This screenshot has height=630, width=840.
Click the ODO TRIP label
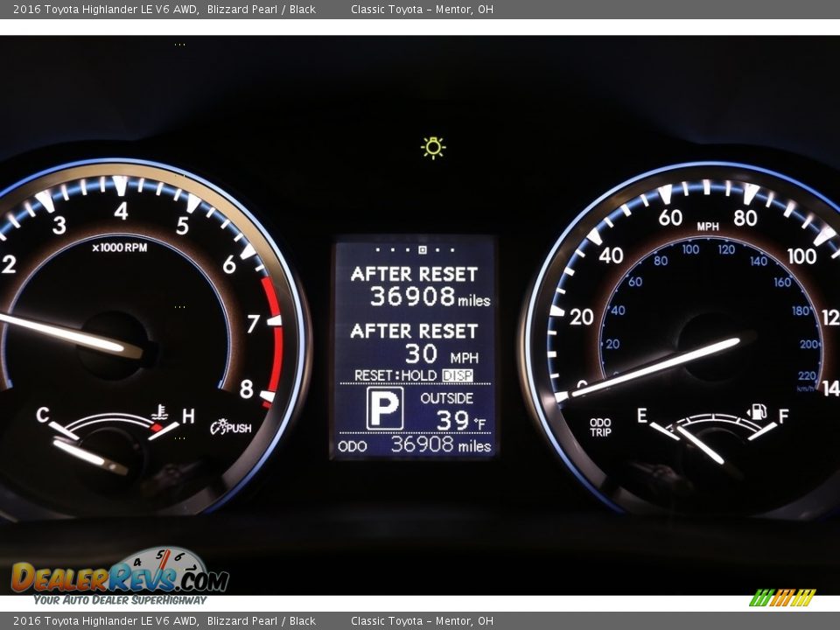[600, 427]
